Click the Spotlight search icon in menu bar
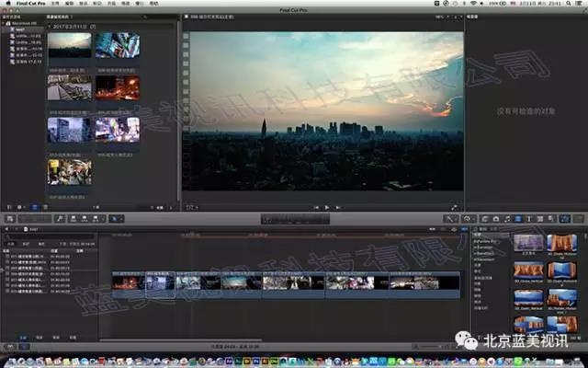Image resolution: width=588 pixels, height=368 pixels. 569,4
